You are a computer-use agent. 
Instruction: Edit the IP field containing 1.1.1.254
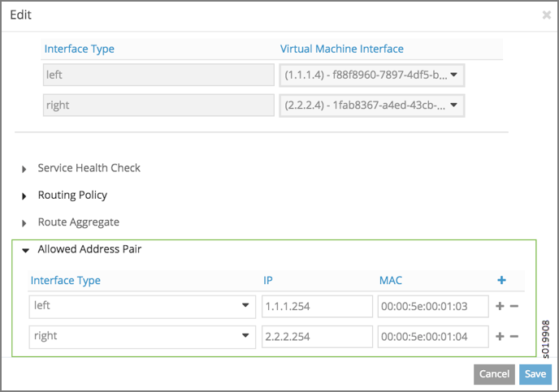317,306
